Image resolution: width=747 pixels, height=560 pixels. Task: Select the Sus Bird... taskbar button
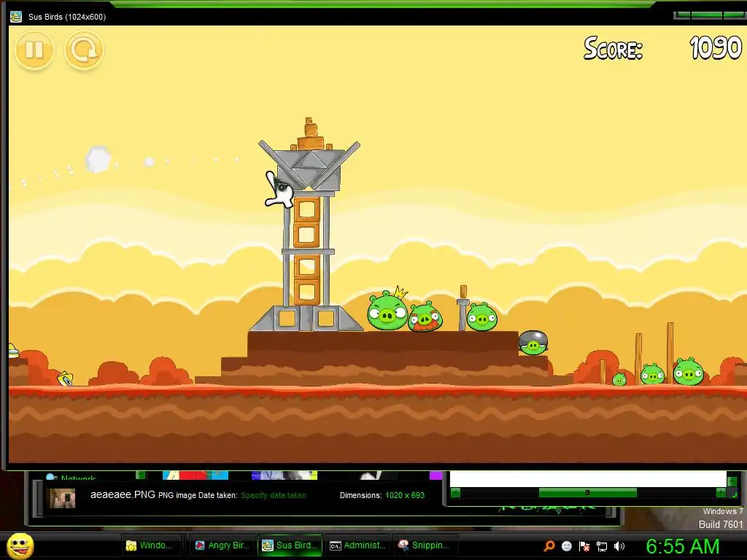pyautogui.click(x=290, y=545)
